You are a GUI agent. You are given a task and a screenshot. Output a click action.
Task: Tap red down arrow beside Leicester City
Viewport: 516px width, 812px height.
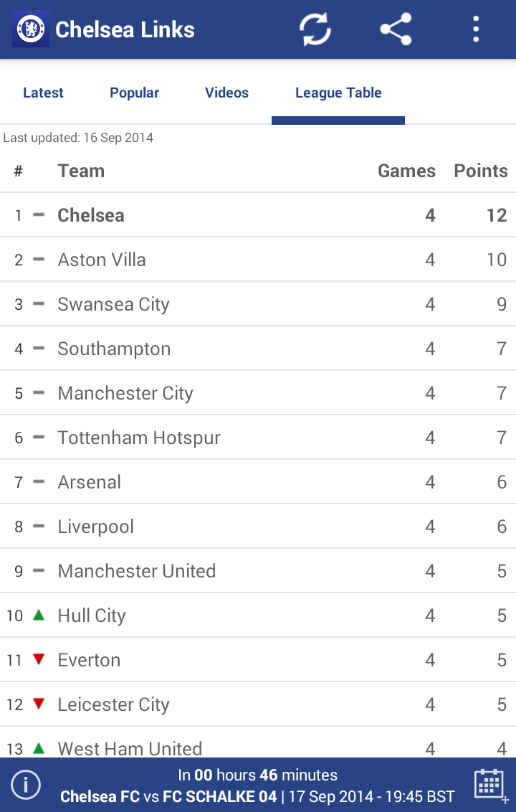39,704
